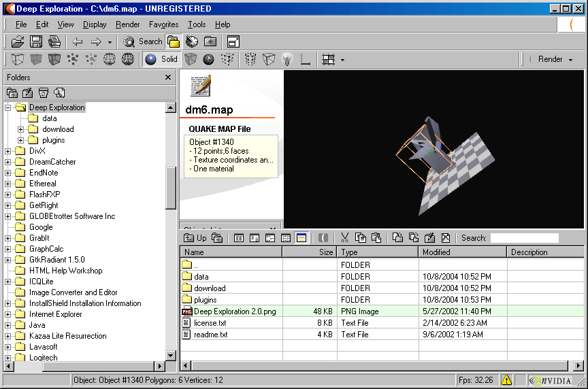Click the Save floppy disk icon
Viewport: 588px width, 389px height.
point(36,41)
